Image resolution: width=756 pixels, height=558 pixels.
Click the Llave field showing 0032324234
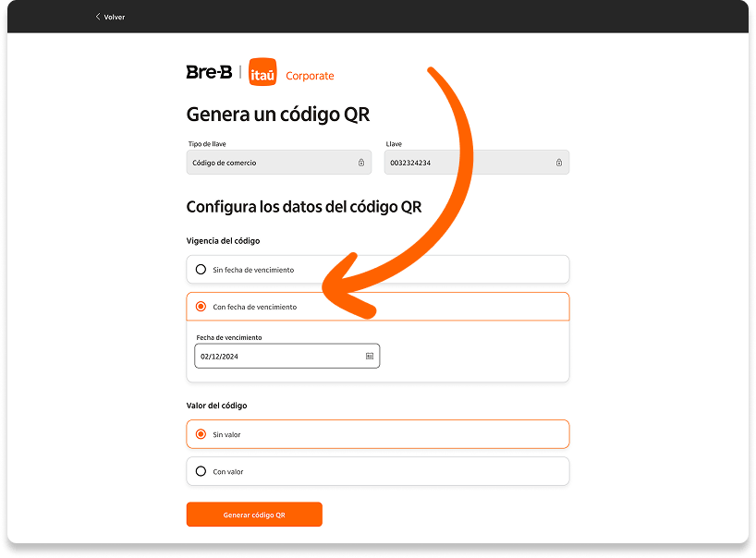[x=477, y=163]
